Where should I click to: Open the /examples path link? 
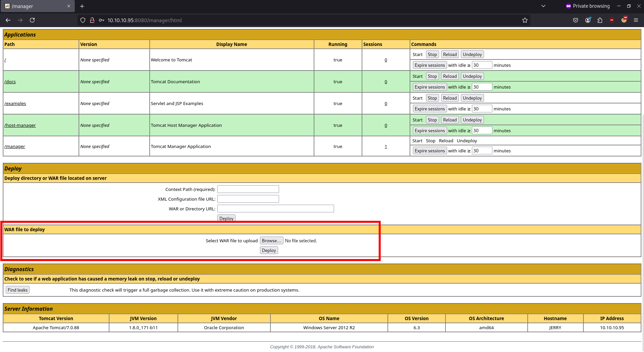pyautogui.click(x=15, y=103)
